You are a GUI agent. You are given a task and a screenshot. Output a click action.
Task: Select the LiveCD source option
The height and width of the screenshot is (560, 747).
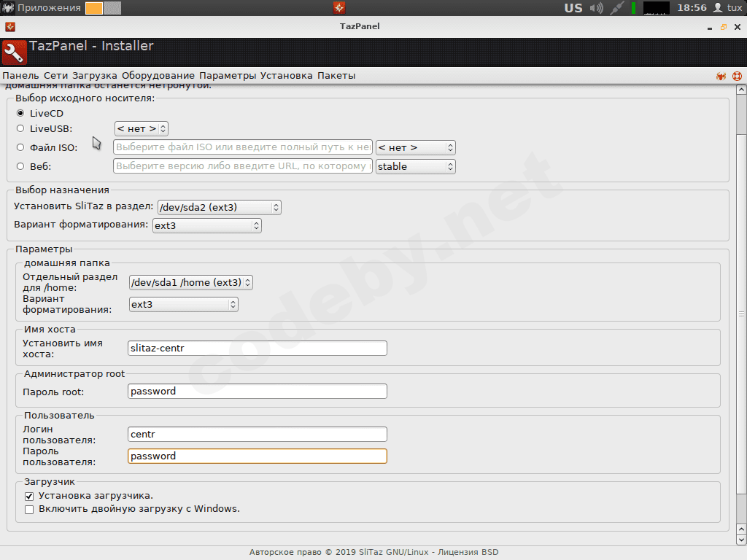[x=20, y=113]
